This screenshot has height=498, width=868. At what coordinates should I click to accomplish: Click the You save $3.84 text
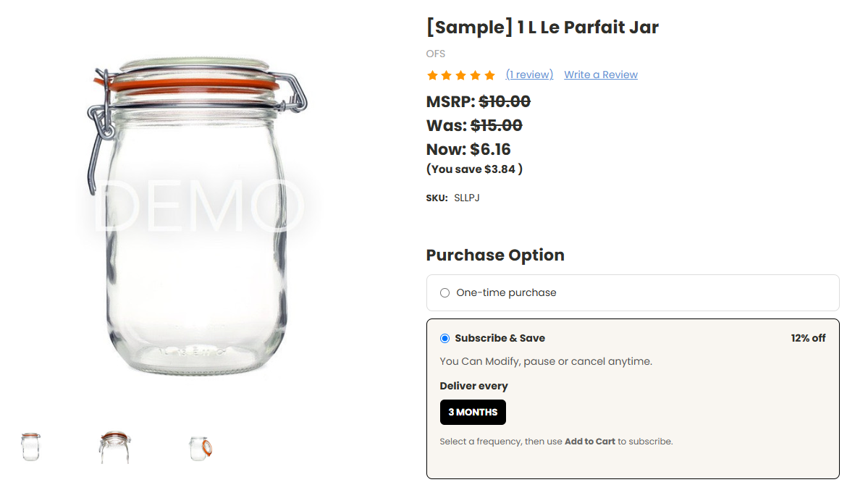tap(474, 169)
